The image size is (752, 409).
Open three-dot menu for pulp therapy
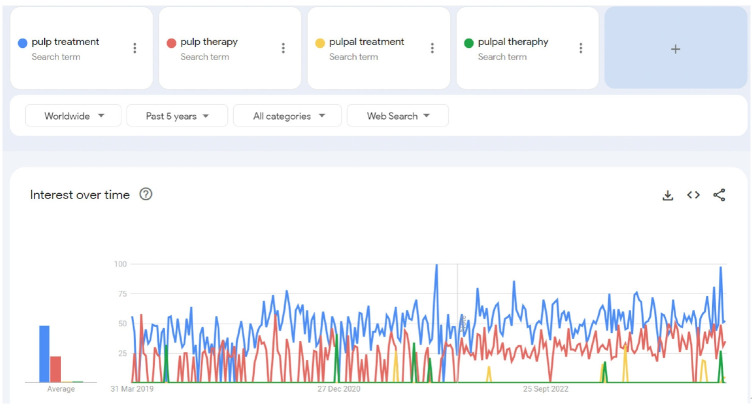tap(283, 48)
